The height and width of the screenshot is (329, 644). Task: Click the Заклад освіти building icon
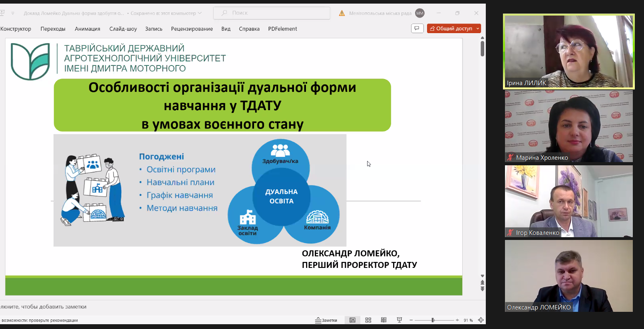tap(248, 217)
